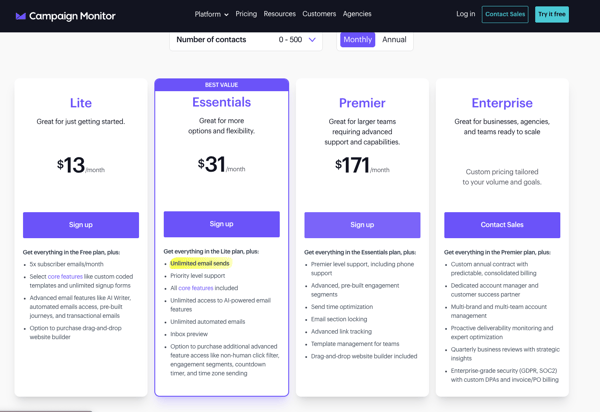Click 'Advanced link tracking' item
The width and height of the screenshot is (600, 412).
pos(341,331)
